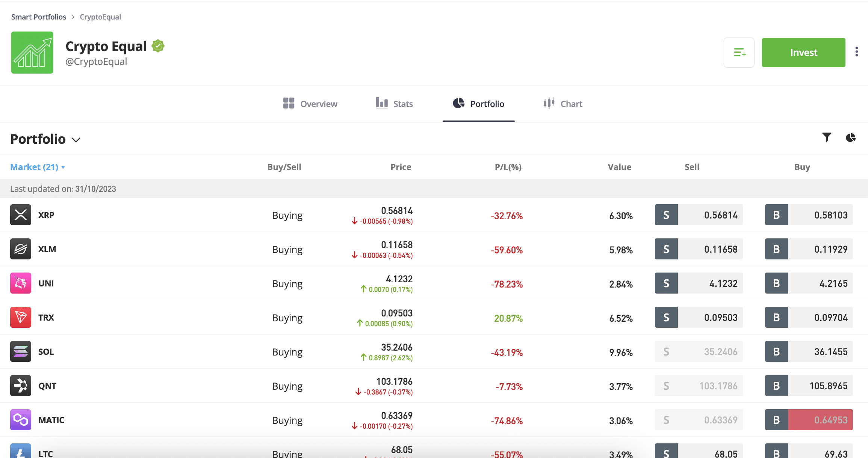This screenshot has width=868, height=458.
Task: Open the TRX market name
Action: pos(46,318)
